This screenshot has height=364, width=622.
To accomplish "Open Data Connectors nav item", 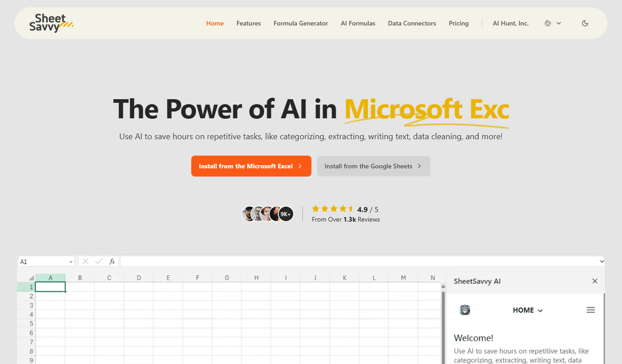I will pyautogui.click(x=412, y=23).
